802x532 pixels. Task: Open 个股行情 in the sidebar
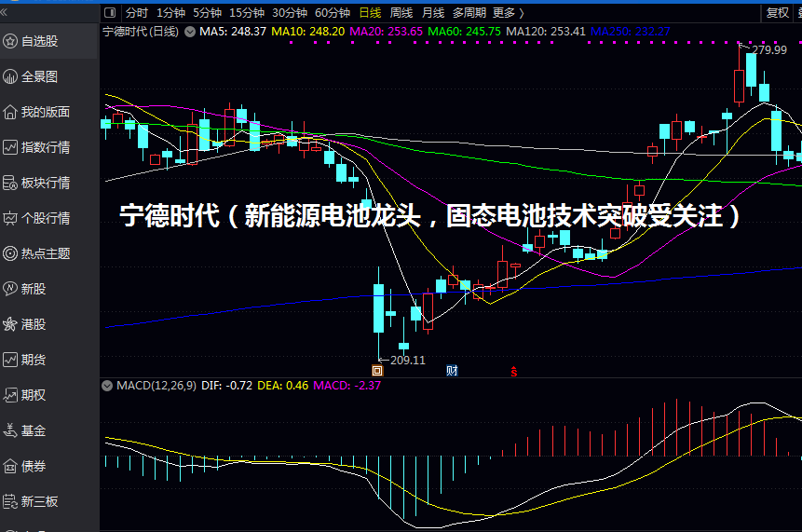coord(46,218)
